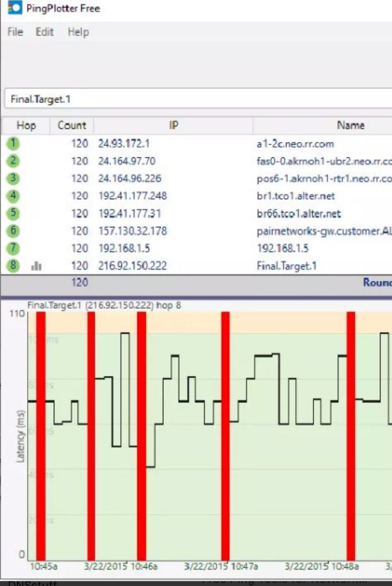Screen dimensions: 392x586
Task: Open the Help menu
Action: tap(78, 32)
